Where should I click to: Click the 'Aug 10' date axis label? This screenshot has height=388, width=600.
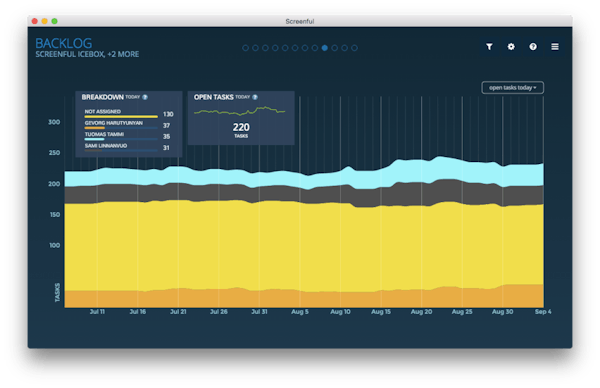coord(341,312)
